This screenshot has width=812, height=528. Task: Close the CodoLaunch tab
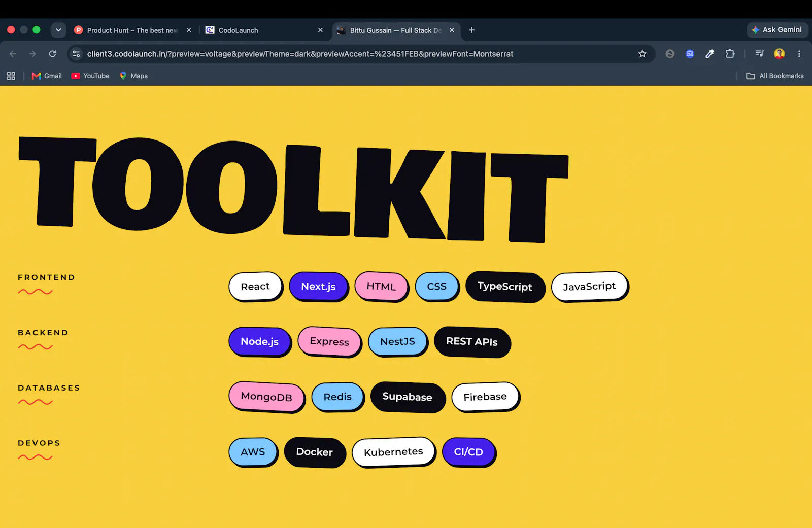tap(320, 30)
